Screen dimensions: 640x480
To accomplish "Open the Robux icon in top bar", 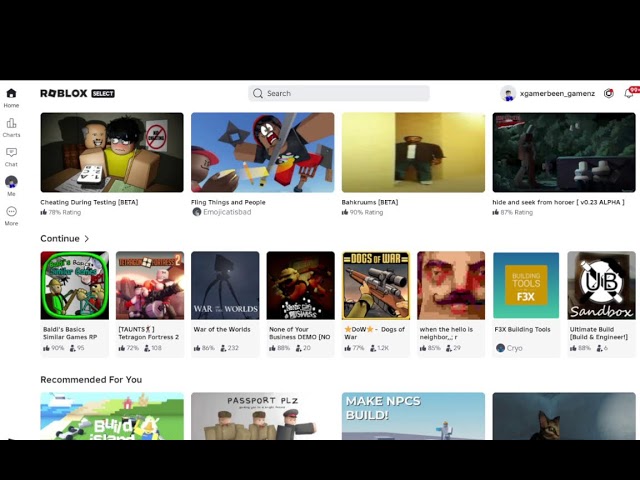I will pos(609,93).
